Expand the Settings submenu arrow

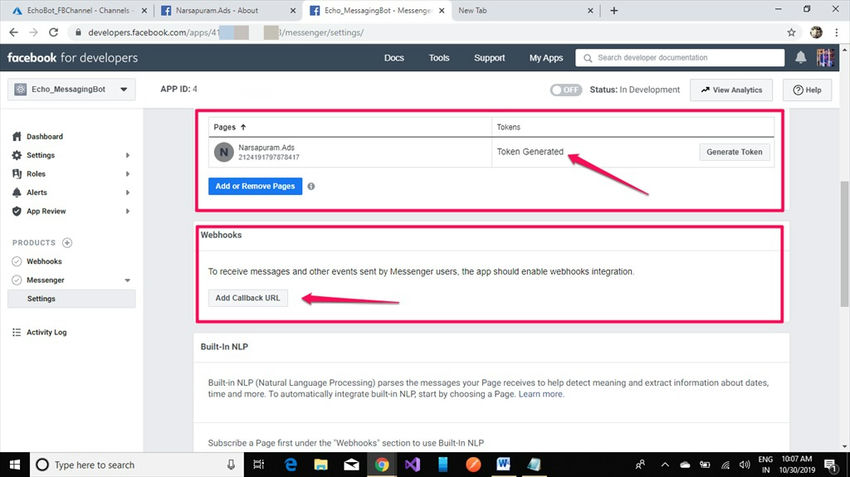[127, 155]
